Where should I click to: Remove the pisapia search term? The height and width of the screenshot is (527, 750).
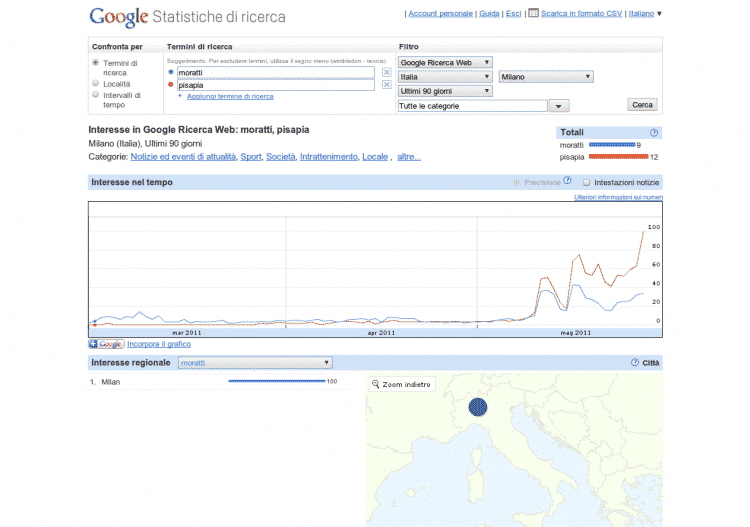(386, 85)
